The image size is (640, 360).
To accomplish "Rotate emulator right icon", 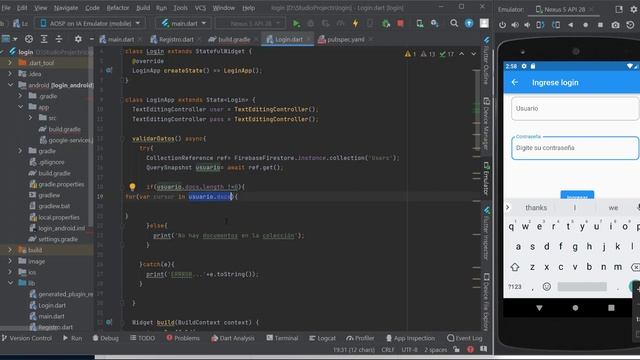I will [556, 25].
